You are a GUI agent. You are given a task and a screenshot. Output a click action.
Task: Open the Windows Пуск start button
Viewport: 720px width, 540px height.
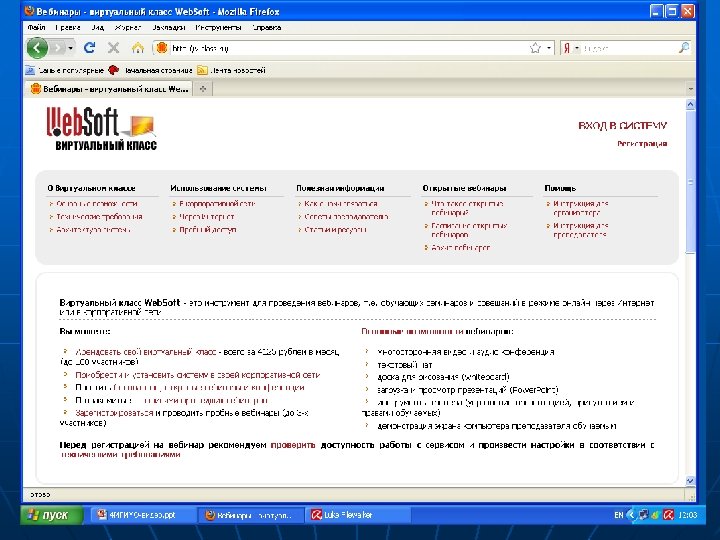coord(52,515)
